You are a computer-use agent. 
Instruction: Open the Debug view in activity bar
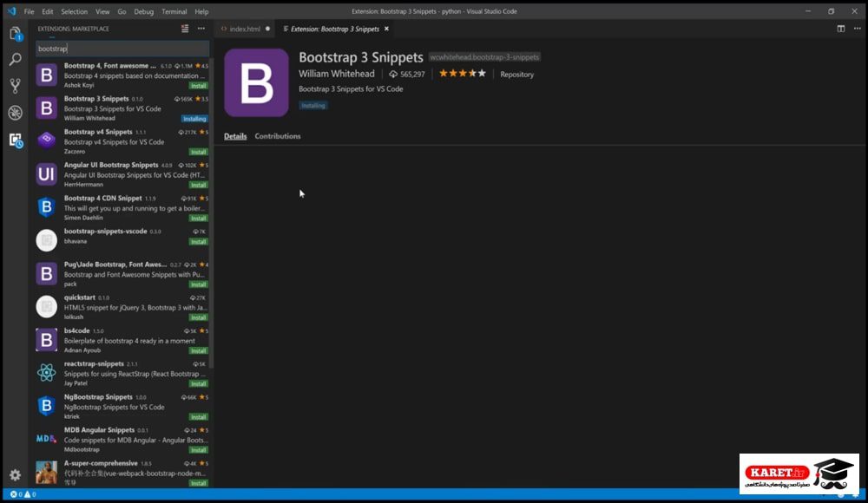pos(16,113)
